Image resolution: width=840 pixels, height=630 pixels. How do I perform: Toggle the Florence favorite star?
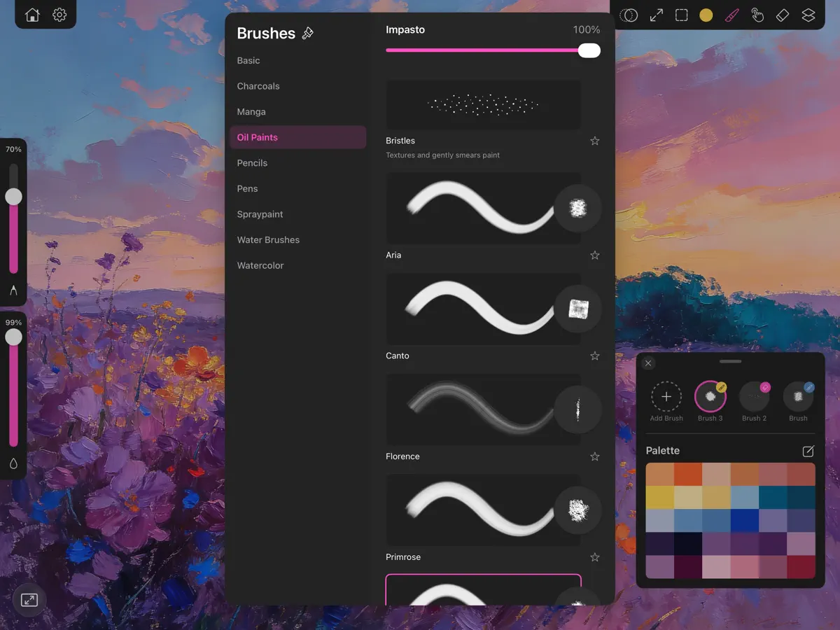[595, 457]
